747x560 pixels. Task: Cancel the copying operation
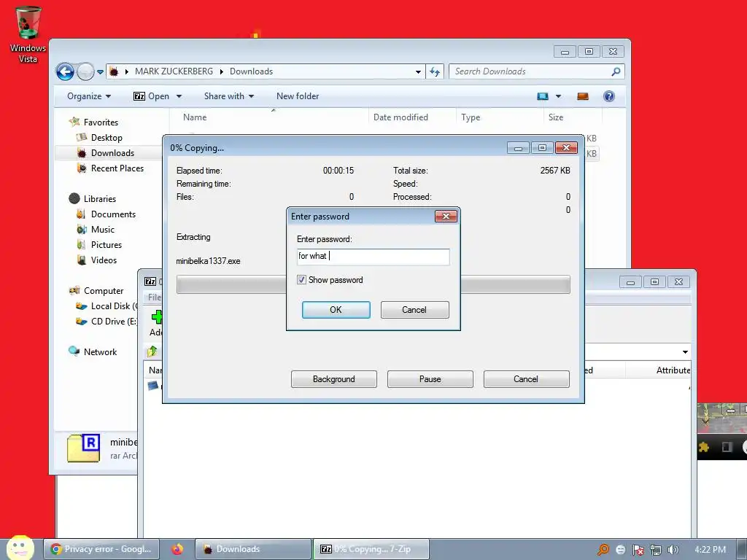526,379
